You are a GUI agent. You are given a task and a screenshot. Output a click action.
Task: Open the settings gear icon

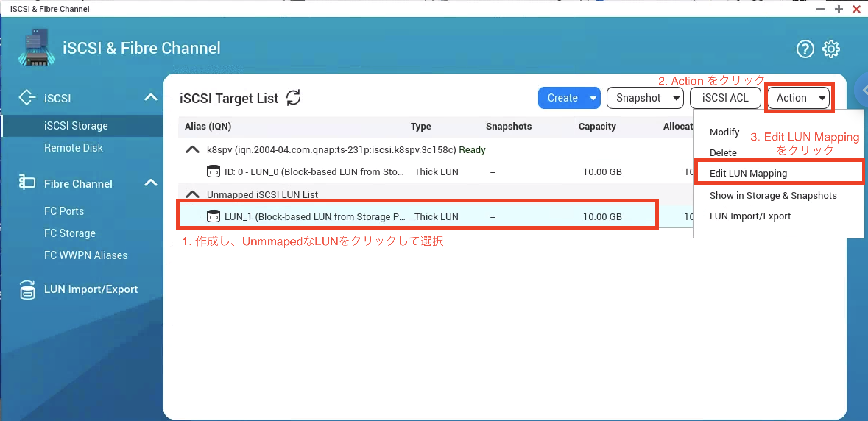831,49
